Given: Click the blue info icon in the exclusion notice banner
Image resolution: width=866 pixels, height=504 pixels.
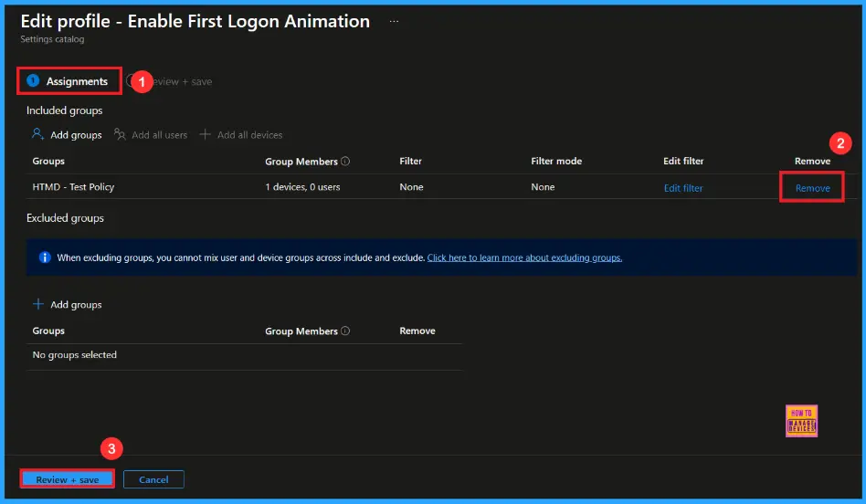Looking at the screenshot, I should coord(45,257).
